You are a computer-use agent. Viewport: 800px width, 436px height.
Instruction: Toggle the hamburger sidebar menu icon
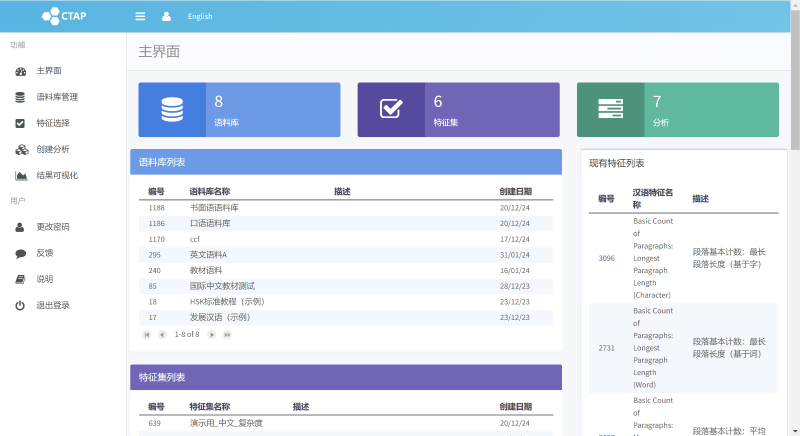(x=140, y=16)
